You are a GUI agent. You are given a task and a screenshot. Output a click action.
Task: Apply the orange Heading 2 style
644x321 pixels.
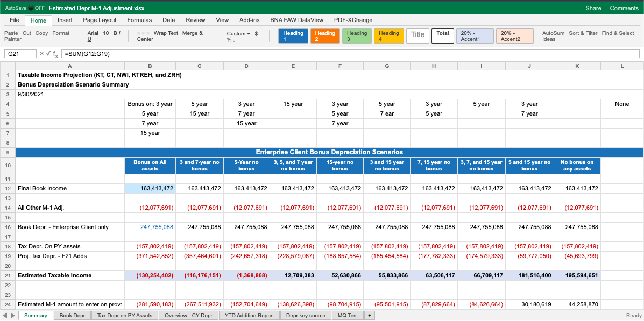(325, 36)
